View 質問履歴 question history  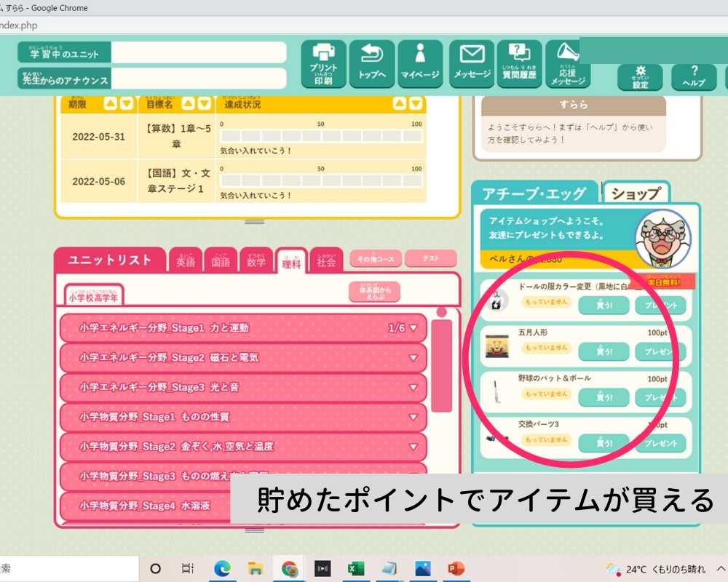pos(520,63)
